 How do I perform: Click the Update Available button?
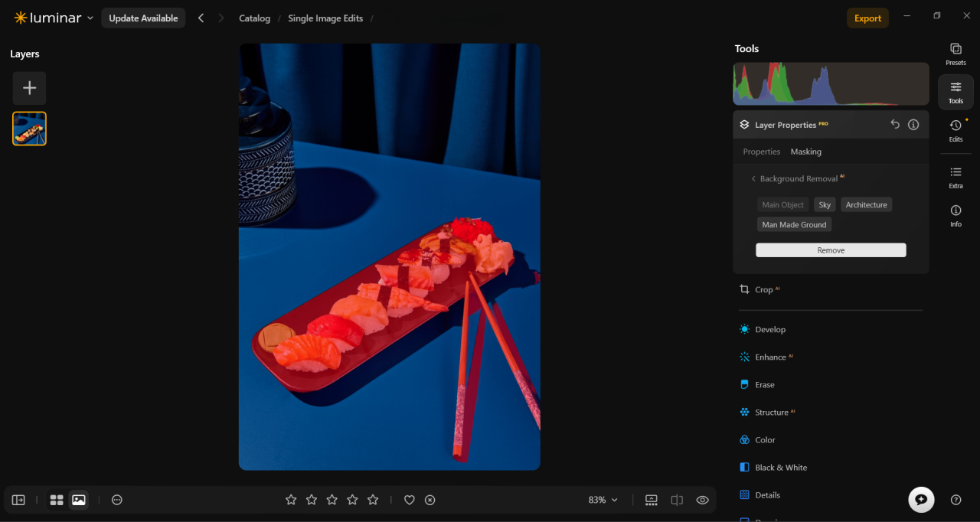[143, 18]
